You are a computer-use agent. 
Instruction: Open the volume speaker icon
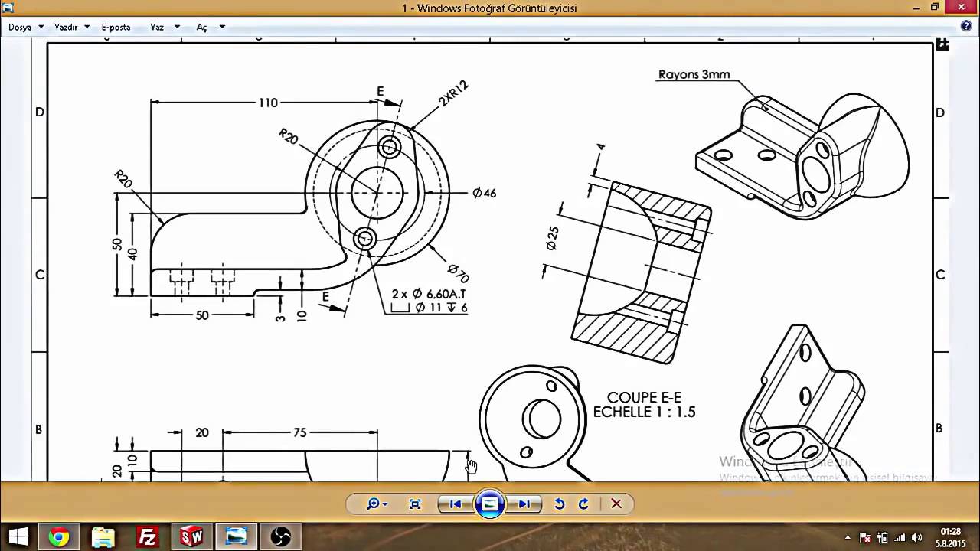(917, 537)
